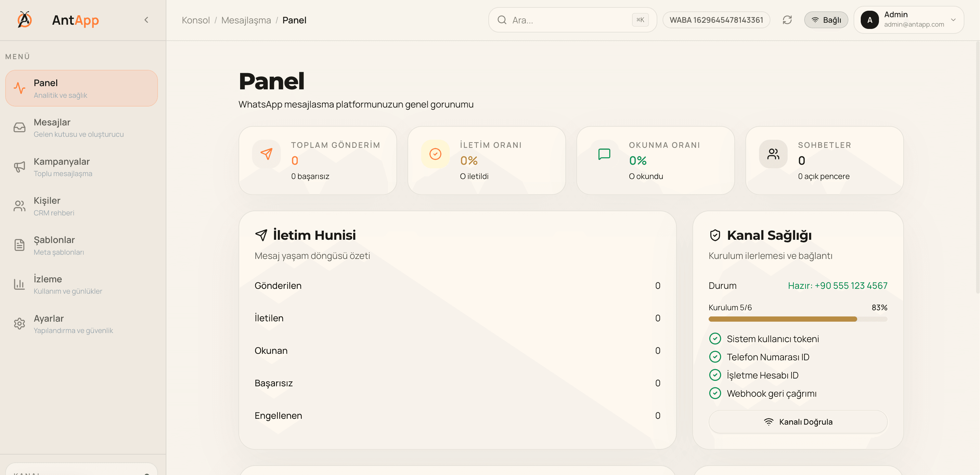
Task: Click the Okunan funnel row
Action: click(x=457, y=351)
